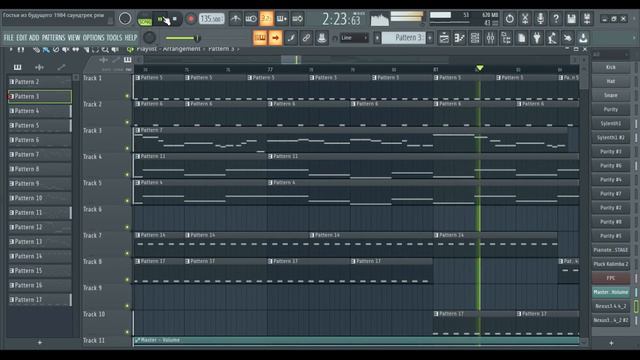Mute Track 5 with green dot
This screenshot has height=360, width=640.
pos(127,201)
